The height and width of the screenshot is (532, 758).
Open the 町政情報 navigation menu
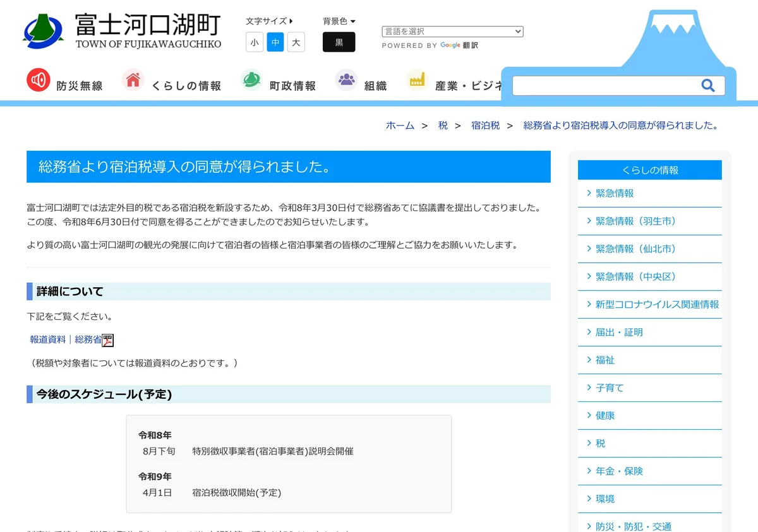coord(292,86)
